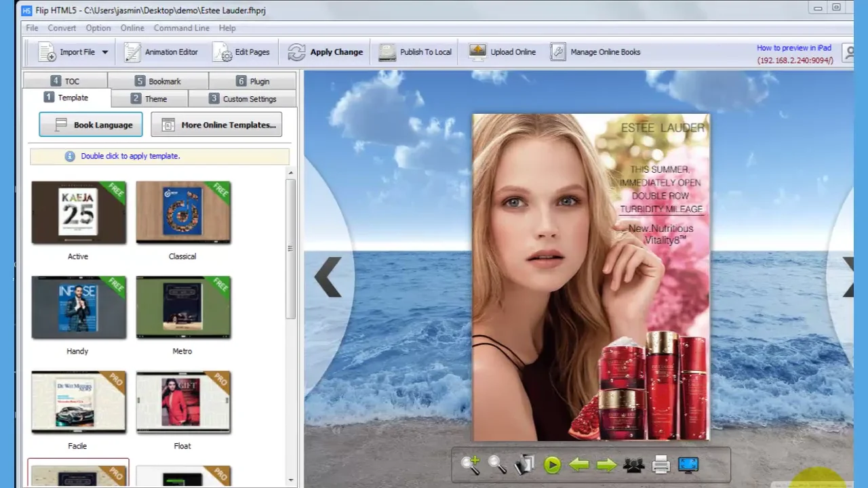
Task: Select the Float template thumbnail
Action: coord(183,402)
